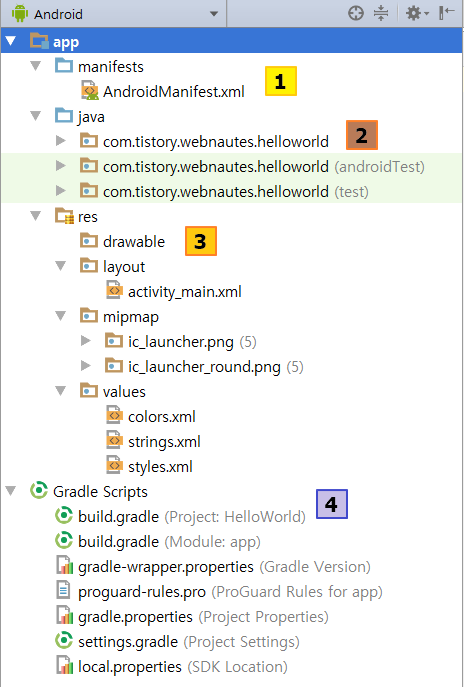464x687 pixels.
Task: Click the scroll-from-source target icon
Action: click(356, 13)
